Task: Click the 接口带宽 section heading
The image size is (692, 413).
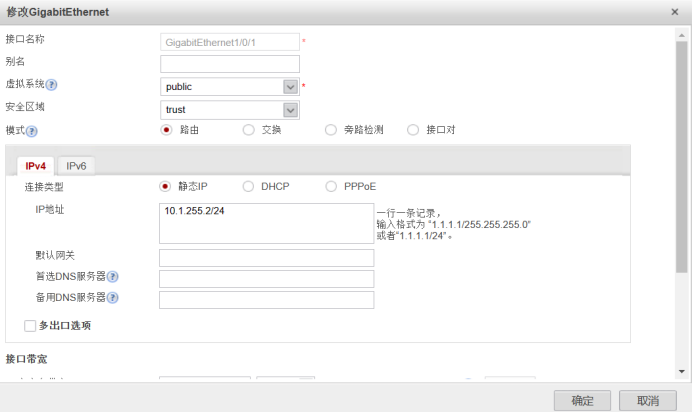Action: [x=26, y=359]
